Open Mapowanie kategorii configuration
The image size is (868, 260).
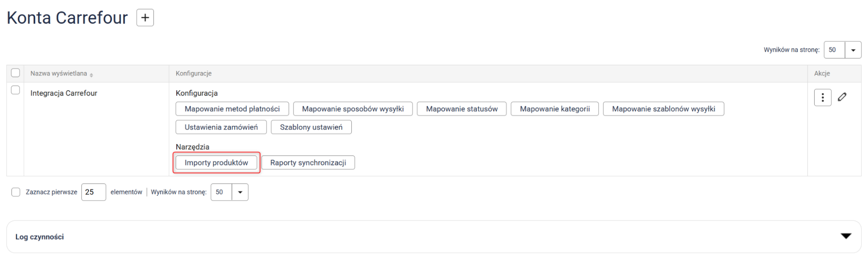[x=554, y=109]
